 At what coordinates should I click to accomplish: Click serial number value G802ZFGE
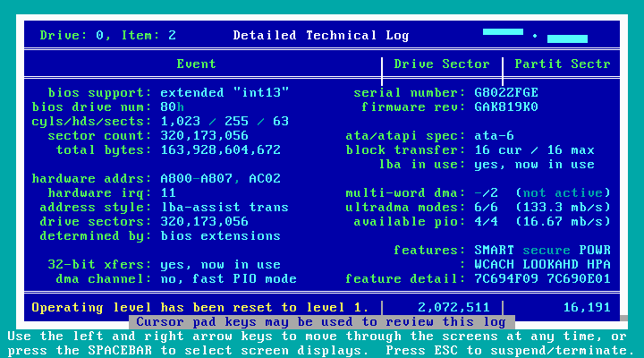coord(506,93)
